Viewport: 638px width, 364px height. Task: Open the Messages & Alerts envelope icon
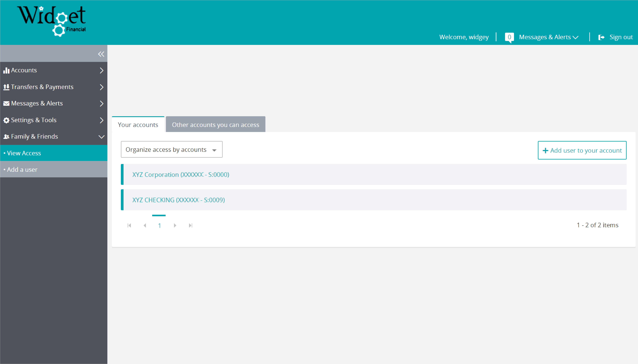[6, 103]
